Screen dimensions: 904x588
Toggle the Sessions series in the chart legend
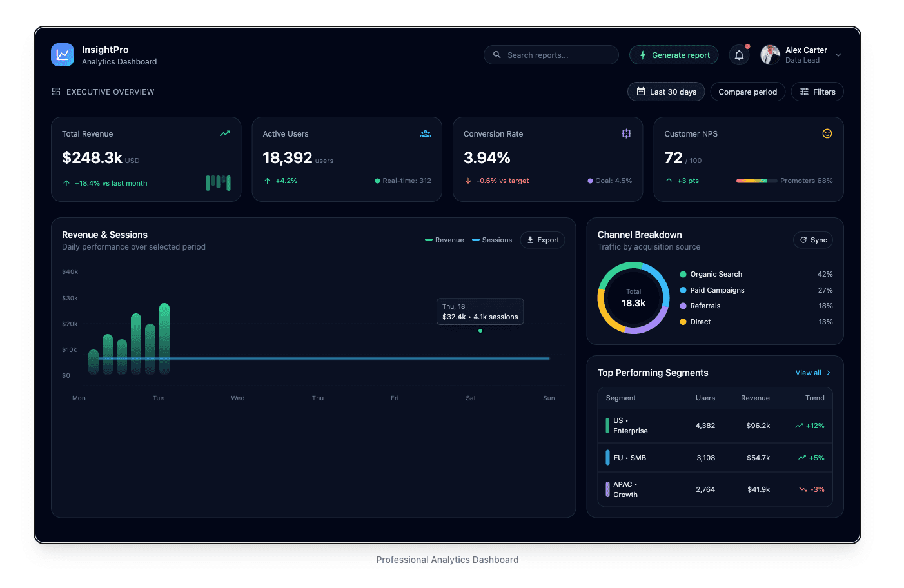coord(491,240)
